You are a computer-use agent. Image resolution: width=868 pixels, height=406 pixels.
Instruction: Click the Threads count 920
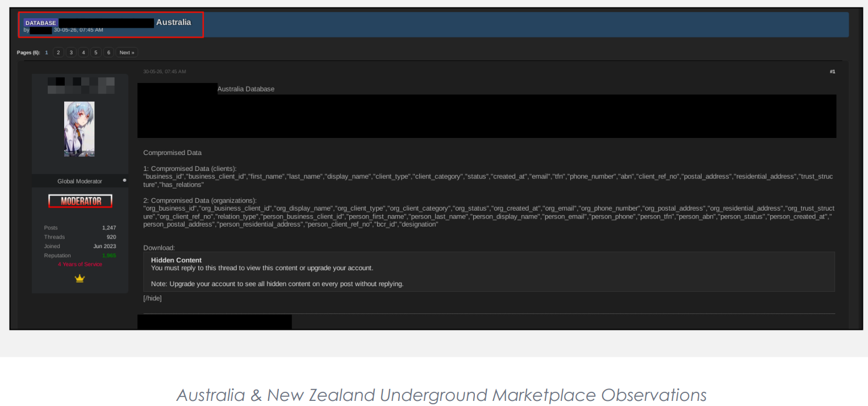111,237
